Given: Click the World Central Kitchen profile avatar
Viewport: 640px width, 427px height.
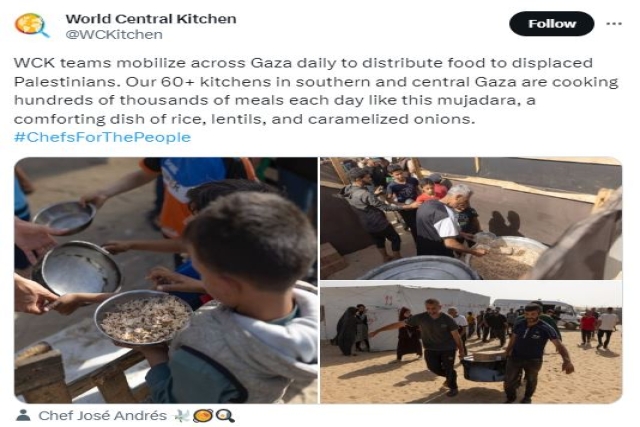Looking at the screenshot, I should [x=32, y=25].
